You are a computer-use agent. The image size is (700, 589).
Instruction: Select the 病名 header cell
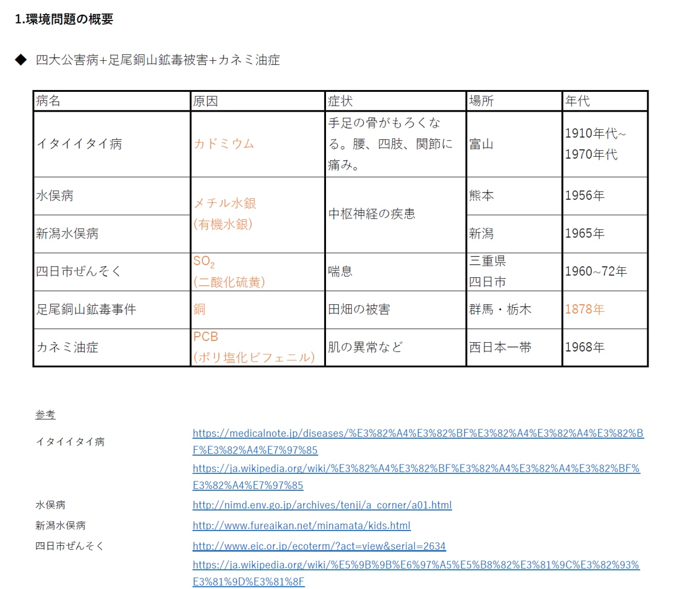(x=112, y=101)
